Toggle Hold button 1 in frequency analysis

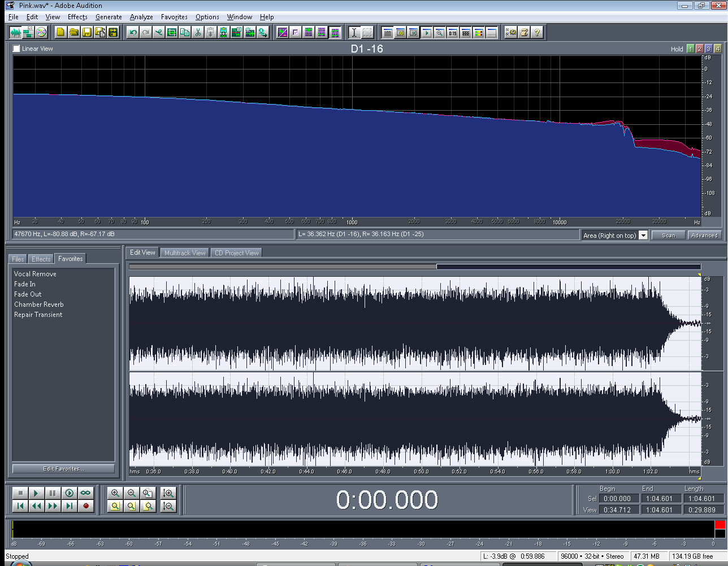(690, 49)
